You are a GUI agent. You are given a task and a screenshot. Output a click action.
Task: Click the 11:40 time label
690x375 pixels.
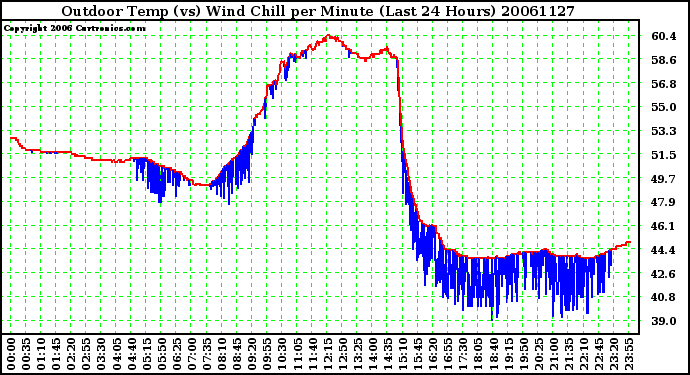click(312, 354)
